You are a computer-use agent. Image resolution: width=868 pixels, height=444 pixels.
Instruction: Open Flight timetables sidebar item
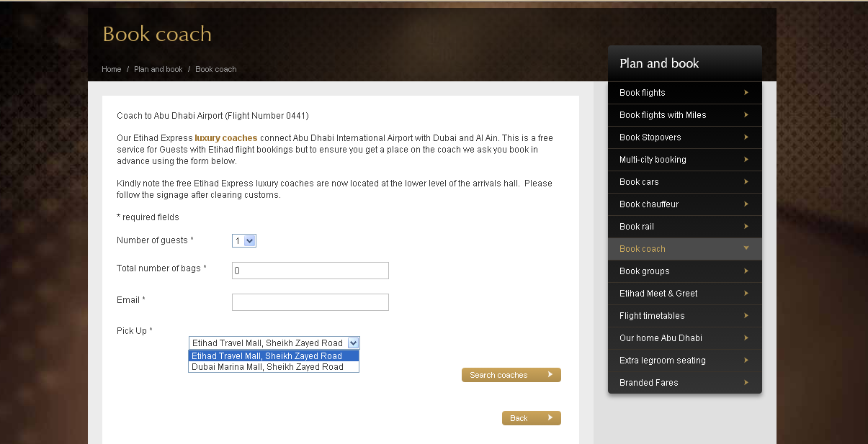coord(684,316)
